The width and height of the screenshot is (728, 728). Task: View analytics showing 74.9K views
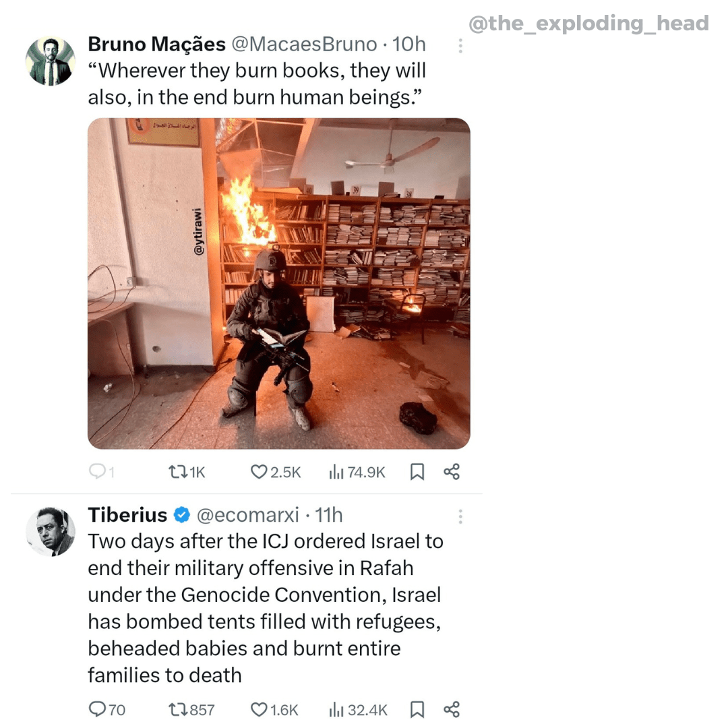(x=336, y=473)
